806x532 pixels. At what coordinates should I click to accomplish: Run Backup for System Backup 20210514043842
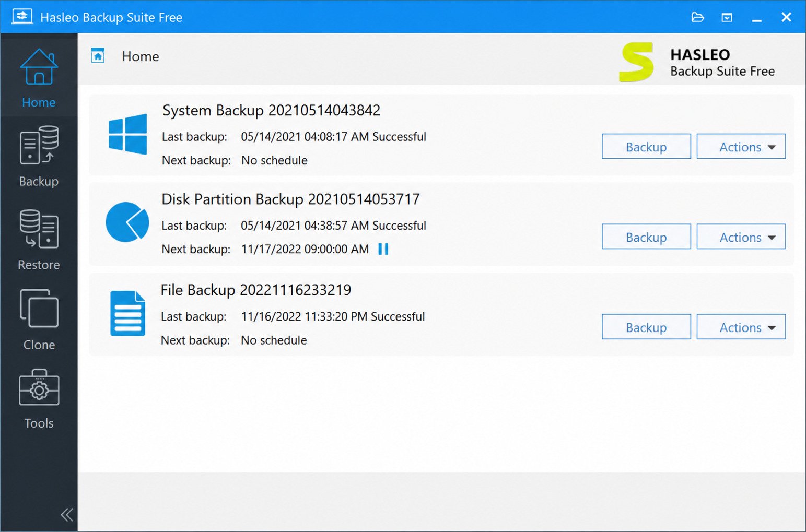point(646,147)
